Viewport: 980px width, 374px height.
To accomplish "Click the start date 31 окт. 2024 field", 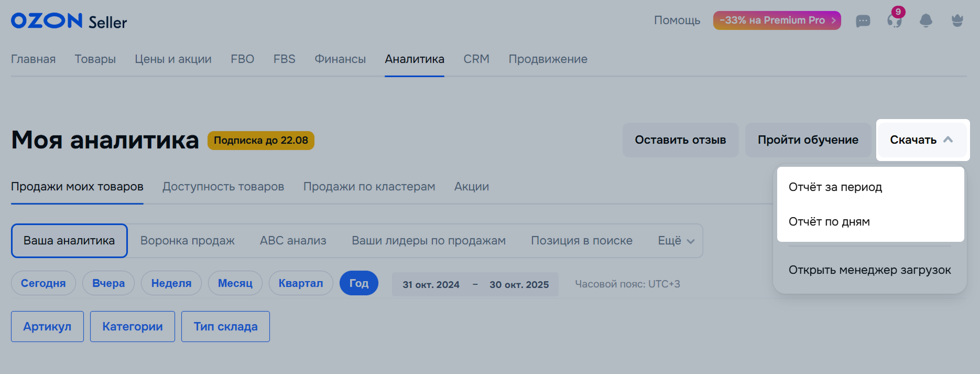I will pyautogui.click(x=431, y=284).
